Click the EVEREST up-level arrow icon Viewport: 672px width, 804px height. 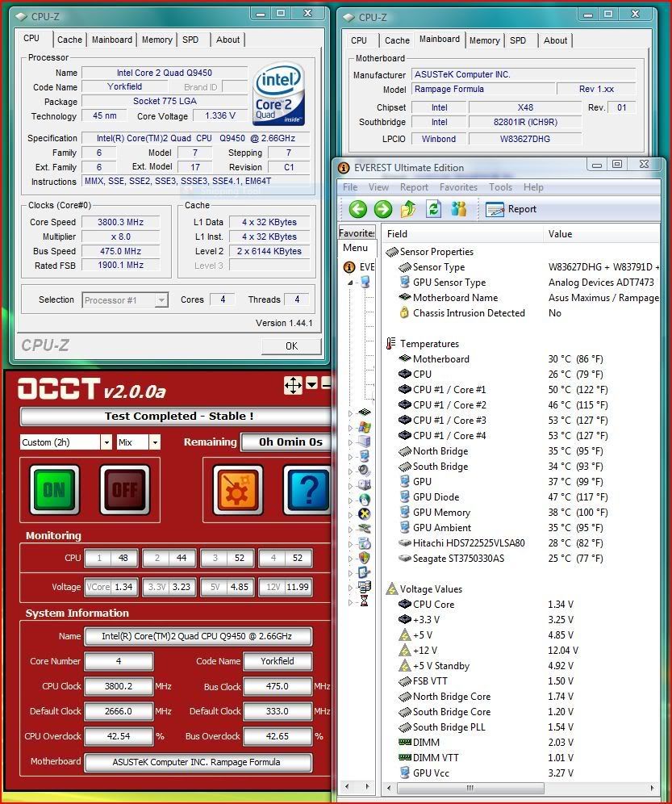click(x=408, y=209)
